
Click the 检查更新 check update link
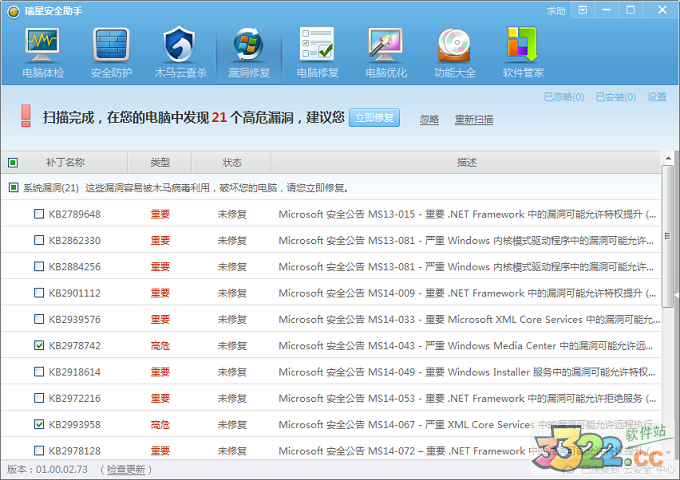click(126, 470)
